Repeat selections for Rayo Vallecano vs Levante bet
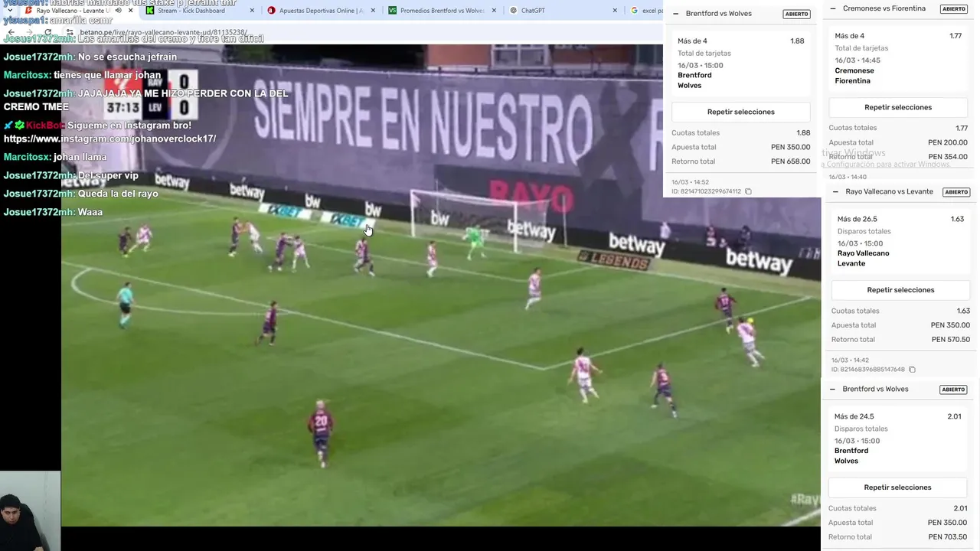 (900, 290)
